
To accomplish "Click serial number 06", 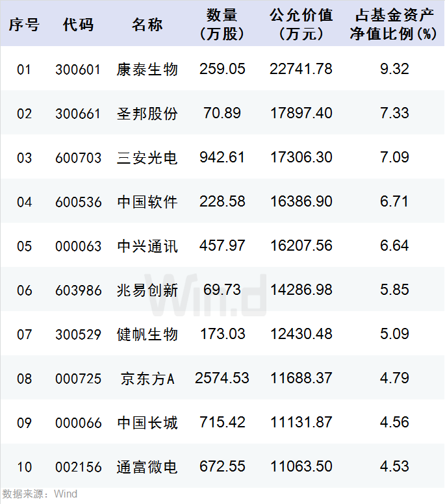I will 25,290.
